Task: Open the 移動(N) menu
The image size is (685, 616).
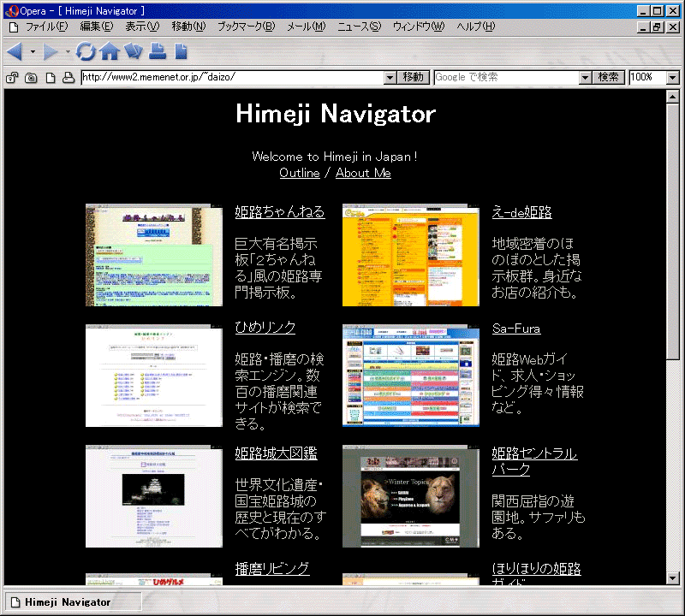Action: point(188,27)
